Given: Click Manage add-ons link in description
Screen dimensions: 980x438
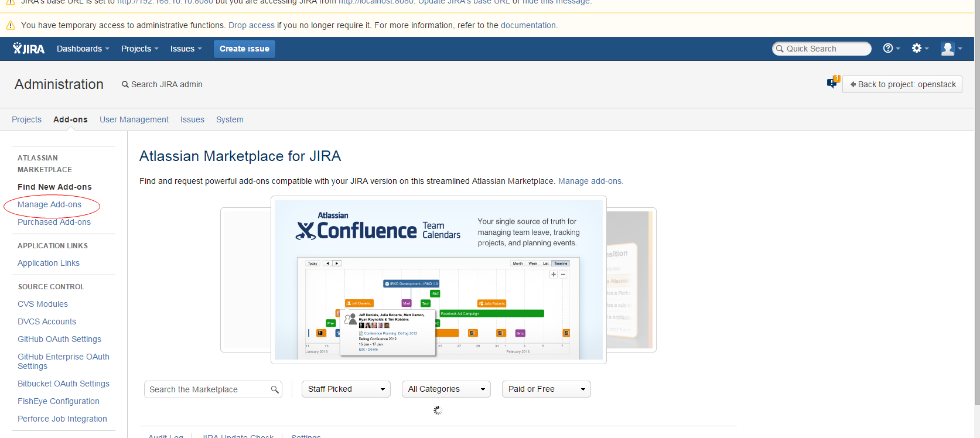Looking at the screenshot, I should [590, 181].
